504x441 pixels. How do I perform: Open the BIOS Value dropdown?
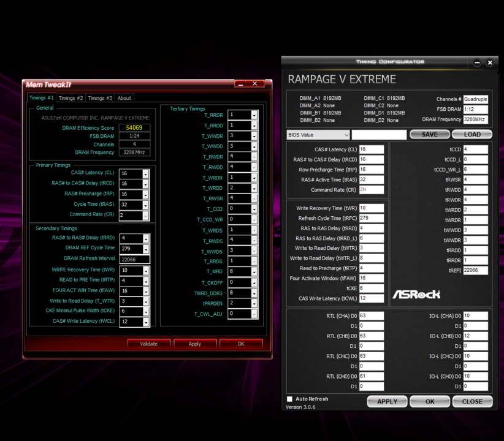(318, 135)
